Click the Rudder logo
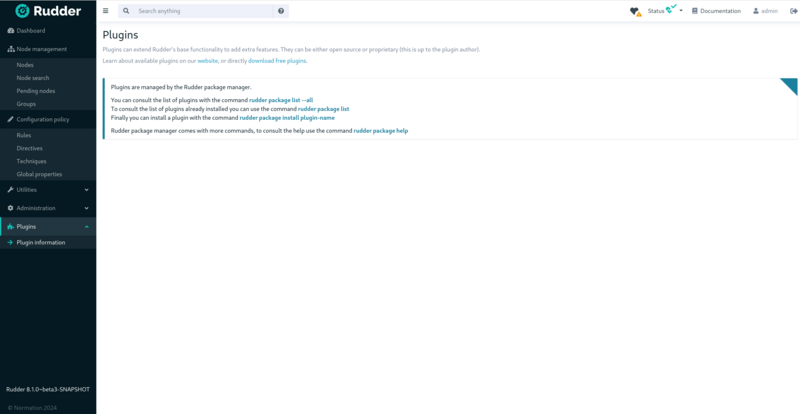 pyautogui.click(x=48, y=11)
